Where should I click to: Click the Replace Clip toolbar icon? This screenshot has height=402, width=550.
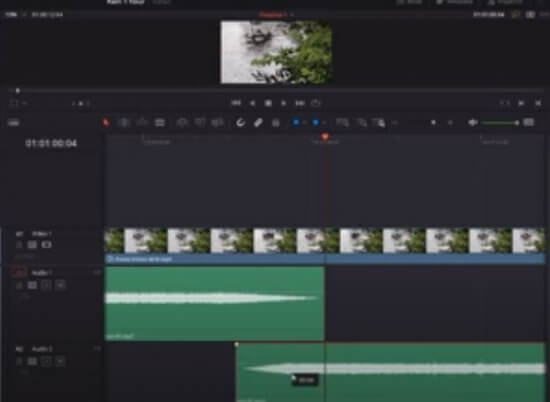click(218, 122)
